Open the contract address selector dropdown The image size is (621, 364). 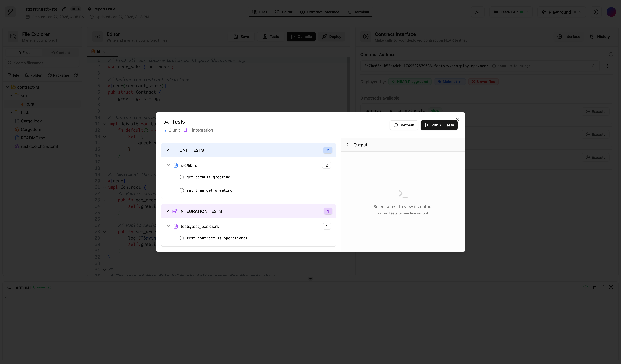(x=479, y=66)
